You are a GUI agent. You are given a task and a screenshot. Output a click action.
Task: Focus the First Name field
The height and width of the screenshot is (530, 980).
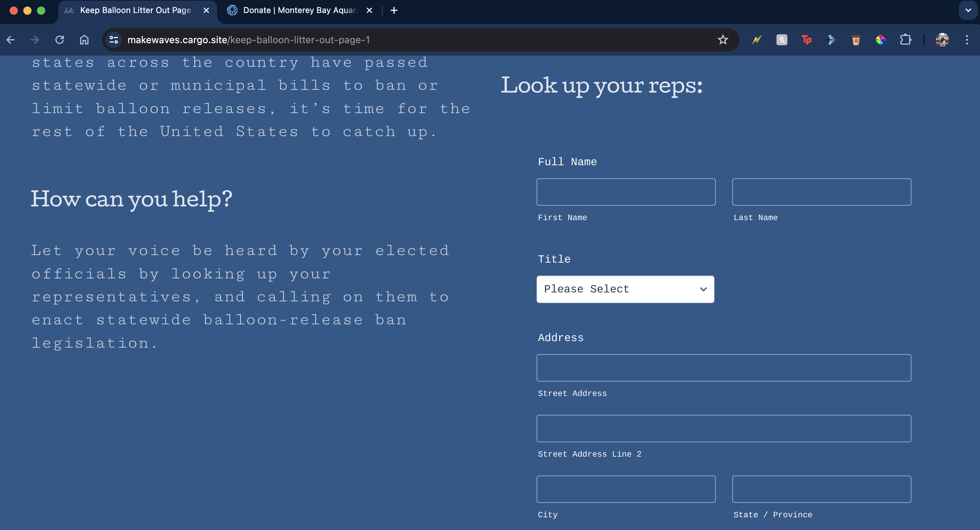[x=626, y=192]
